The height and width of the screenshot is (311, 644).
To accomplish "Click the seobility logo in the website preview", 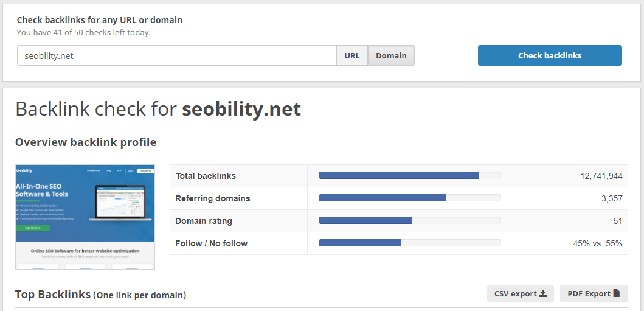I will [x=24, y=170].
